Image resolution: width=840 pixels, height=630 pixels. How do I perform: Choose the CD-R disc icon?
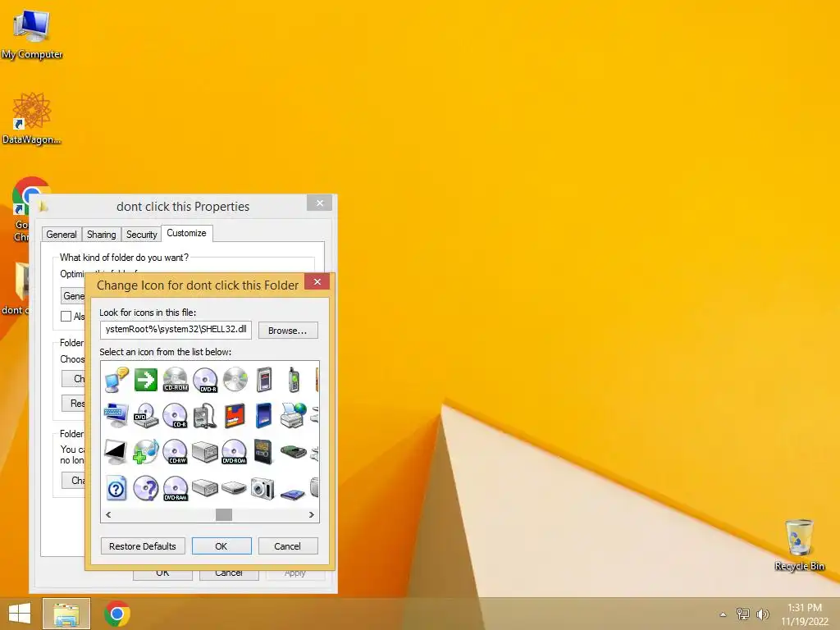click(176, 416)
